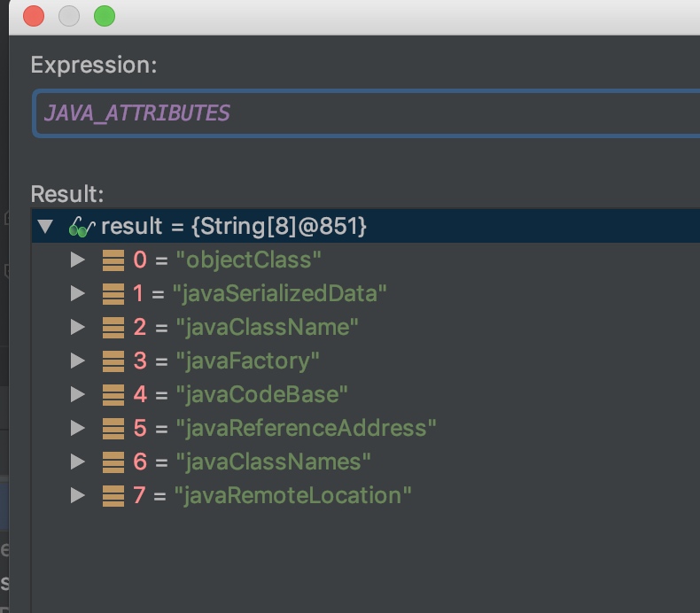Expand the index 6 javaClassNames entry
700x613 pixels.
tap(78, 462)
